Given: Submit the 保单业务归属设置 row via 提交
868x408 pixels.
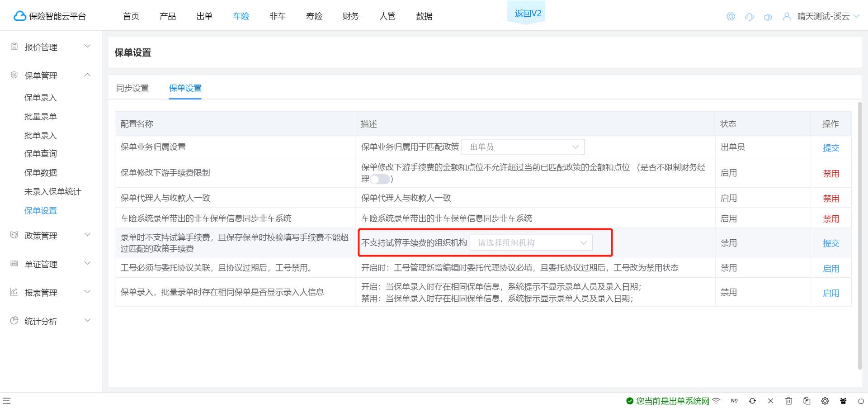Looking at the screenshot, I should click(x=831, y=148).
